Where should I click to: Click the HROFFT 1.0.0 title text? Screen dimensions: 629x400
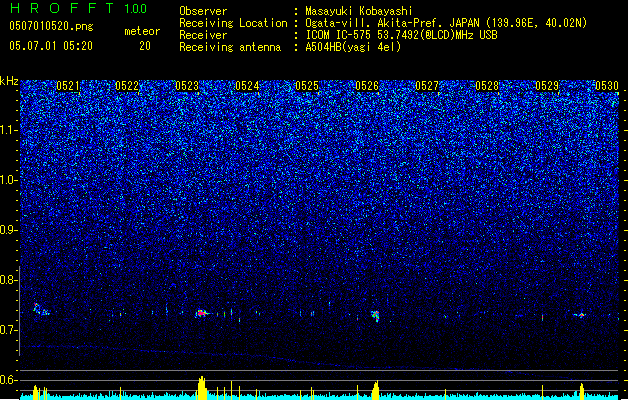tap(79, 8)
